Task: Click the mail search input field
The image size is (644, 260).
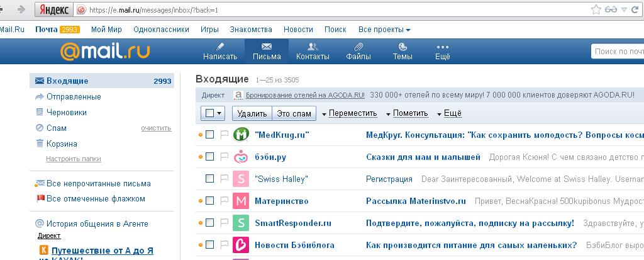Action: click(618, 52)
